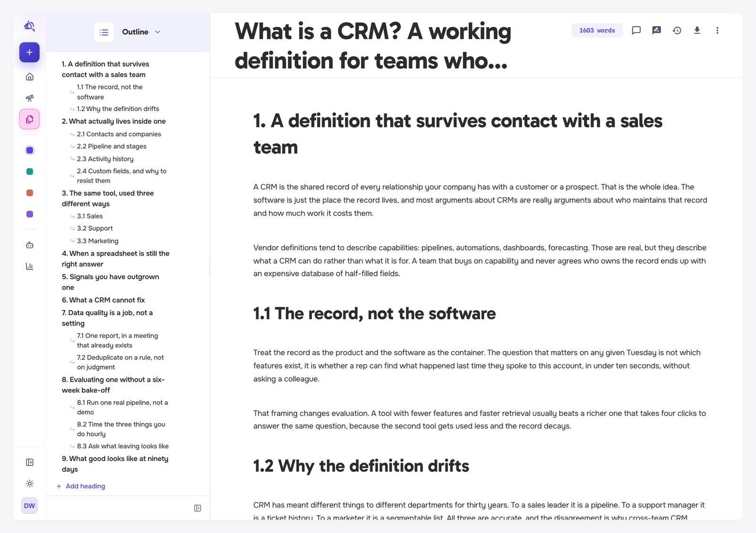Image resolution: width=756 pixels, height=533 pixels.
Task: Go to '3.1 Sales' outline entry
Action: (90, 216)
